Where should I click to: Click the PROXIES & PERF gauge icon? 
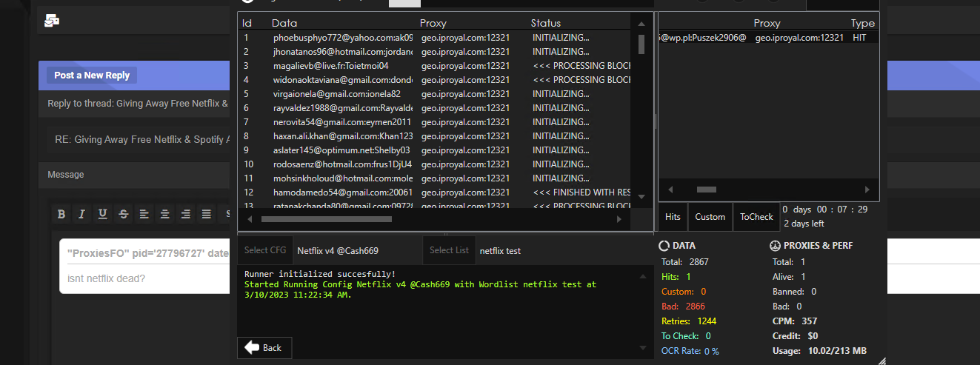[775, 246]
